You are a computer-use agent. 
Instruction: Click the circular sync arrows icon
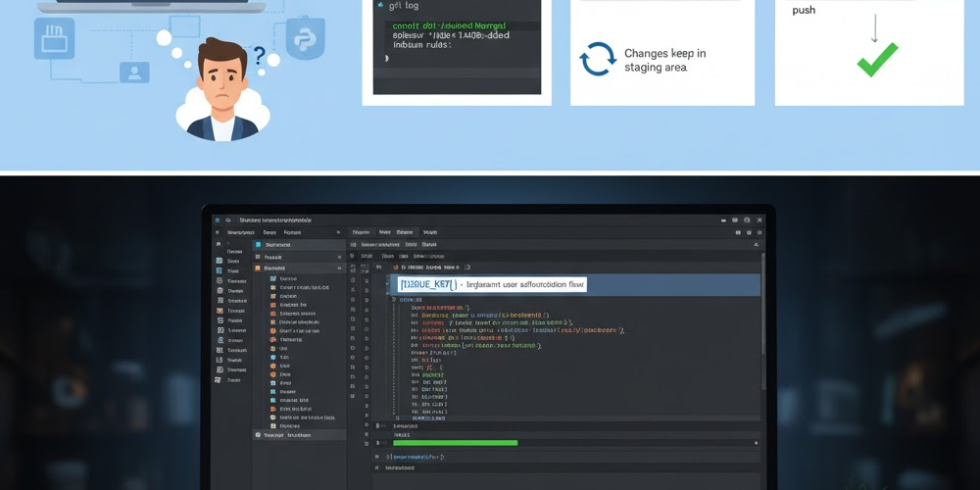click(598, 60)
